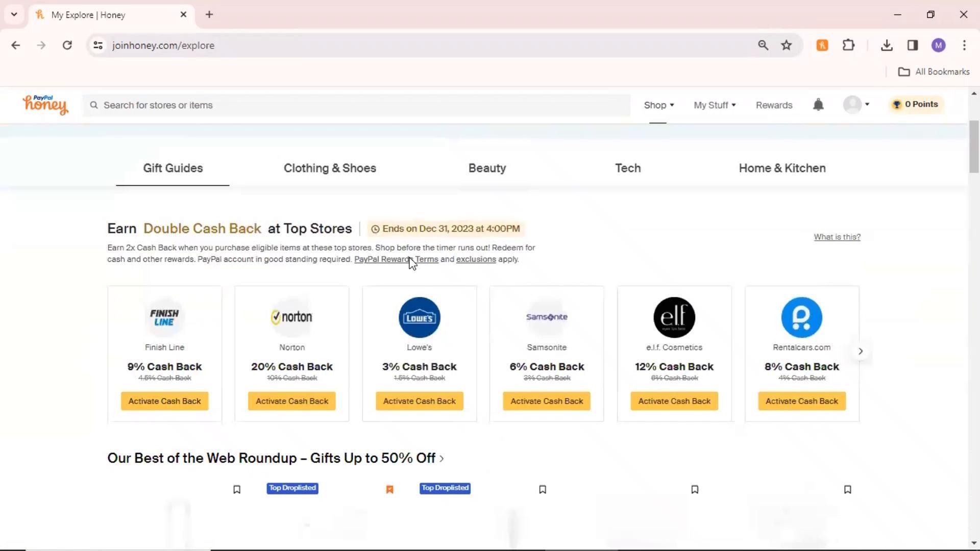The image size is (980, 551).
Task: Click the store search input field
Action: 357,105
